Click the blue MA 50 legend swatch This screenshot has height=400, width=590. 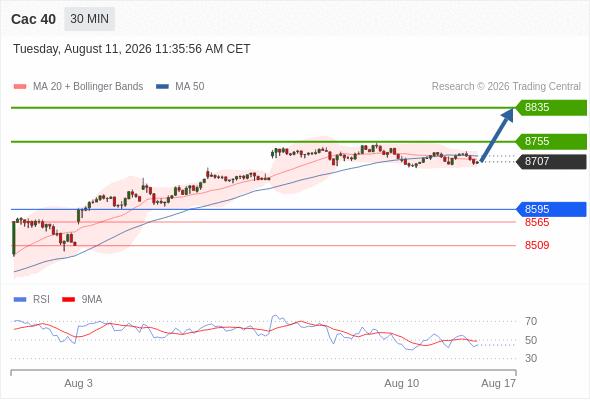tap(162, 87)
